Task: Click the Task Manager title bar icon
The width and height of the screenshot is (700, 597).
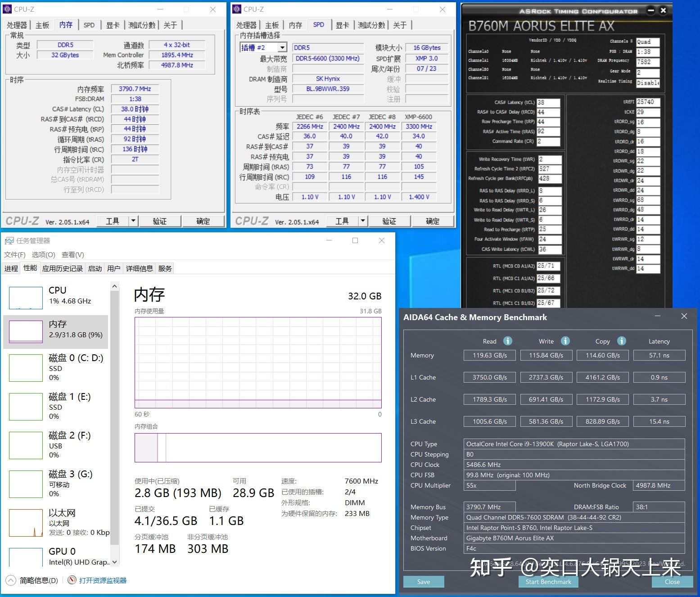Action: (x=9, y=240)
